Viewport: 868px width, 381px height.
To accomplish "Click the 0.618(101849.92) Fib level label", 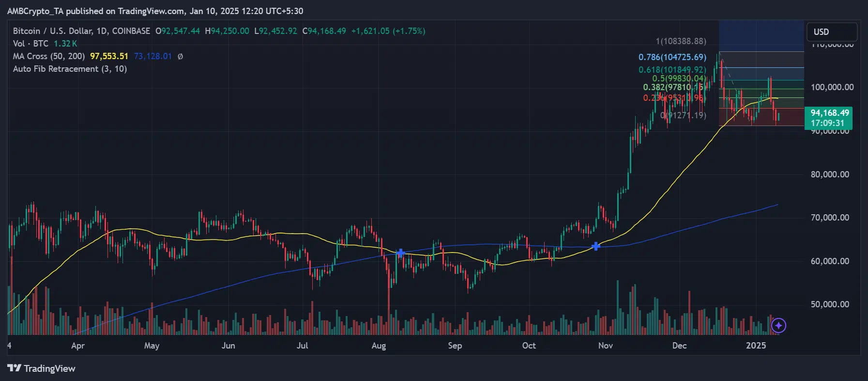I will point(672,70).
